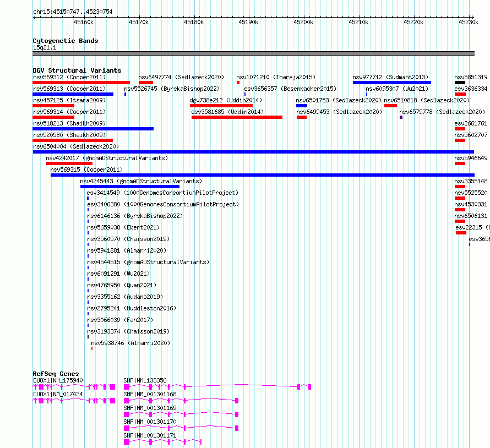Open nsv6501753 (Sedlazeck2020) variant

tap(339, 100)
